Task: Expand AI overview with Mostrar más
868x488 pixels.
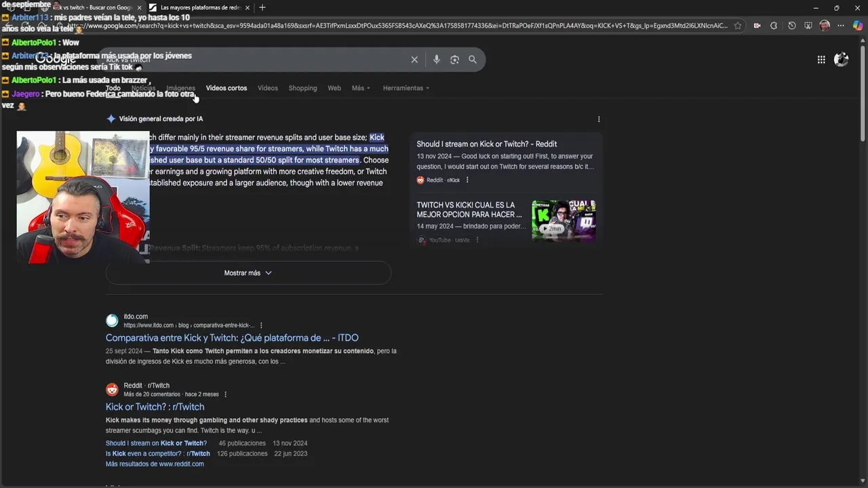Action: click(248, 273)
